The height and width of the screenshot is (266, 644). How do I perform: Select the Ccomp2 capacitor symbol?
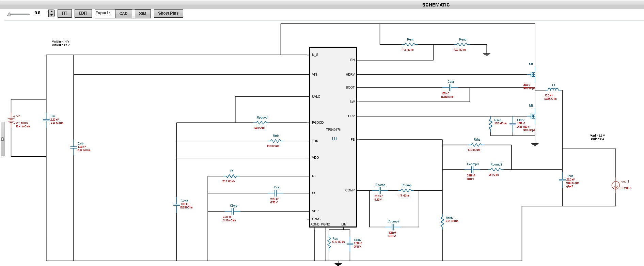393,227
